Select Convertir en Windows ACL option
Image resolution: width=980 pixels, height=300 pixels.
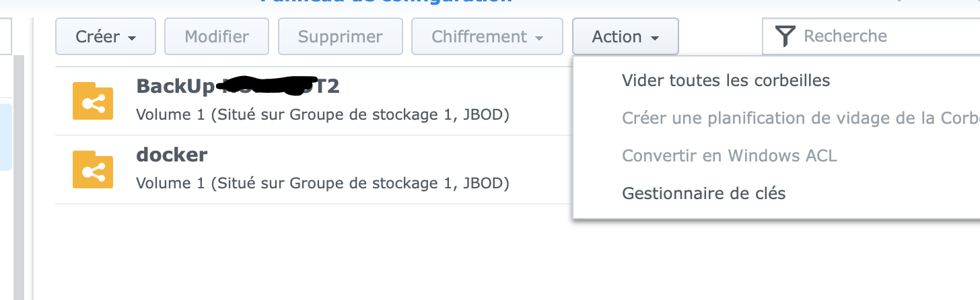point(730,156)
